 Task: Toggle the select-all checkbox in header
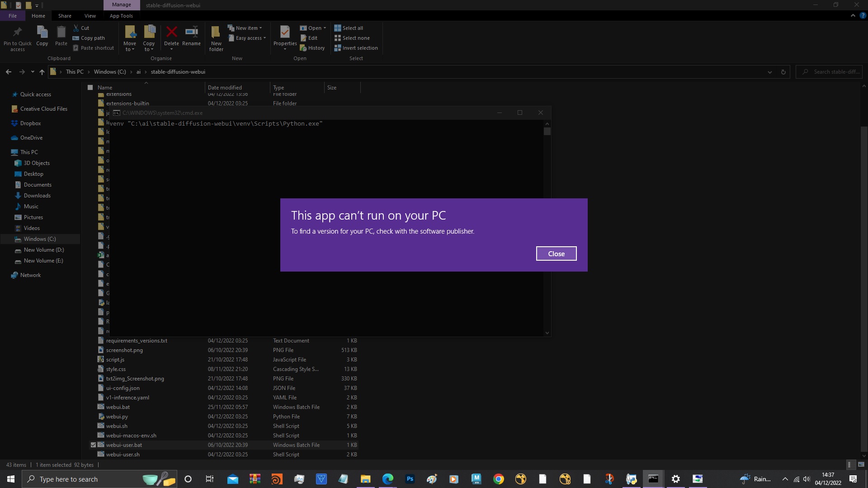tap(90, 87)
